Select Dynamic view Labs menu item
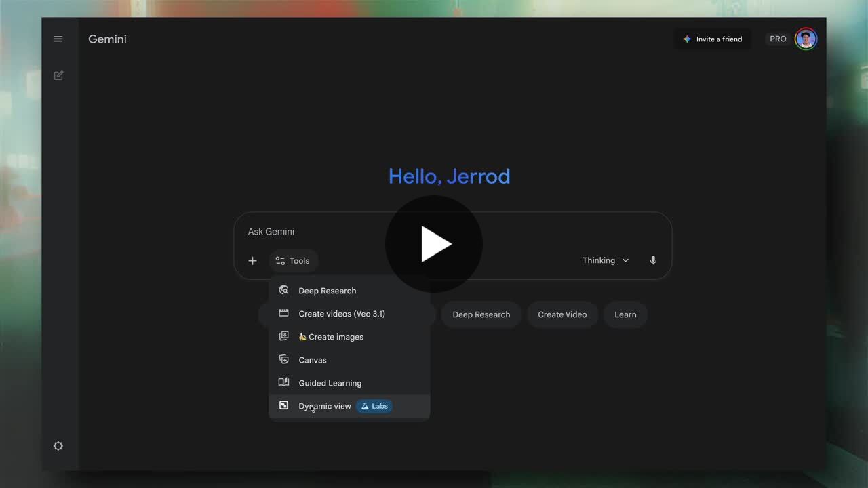 pos(349,406)
